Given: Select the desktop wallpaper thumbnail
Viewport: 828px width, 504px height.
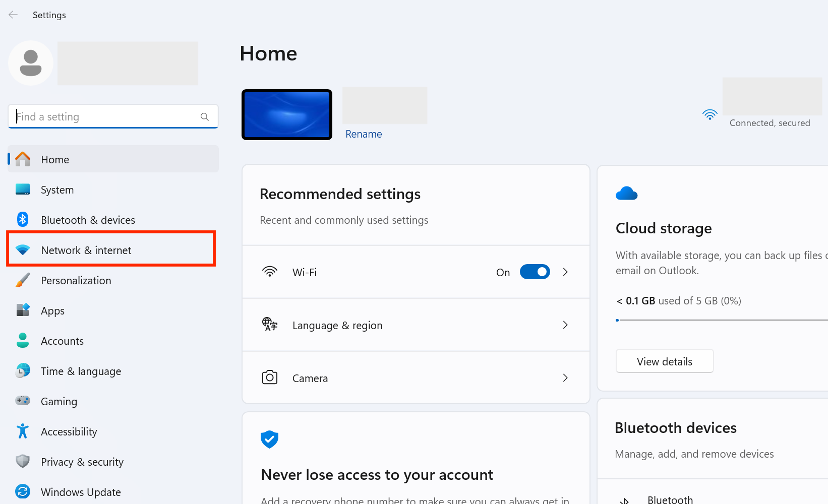Looking at the screenshot, I should click(287, 115).
